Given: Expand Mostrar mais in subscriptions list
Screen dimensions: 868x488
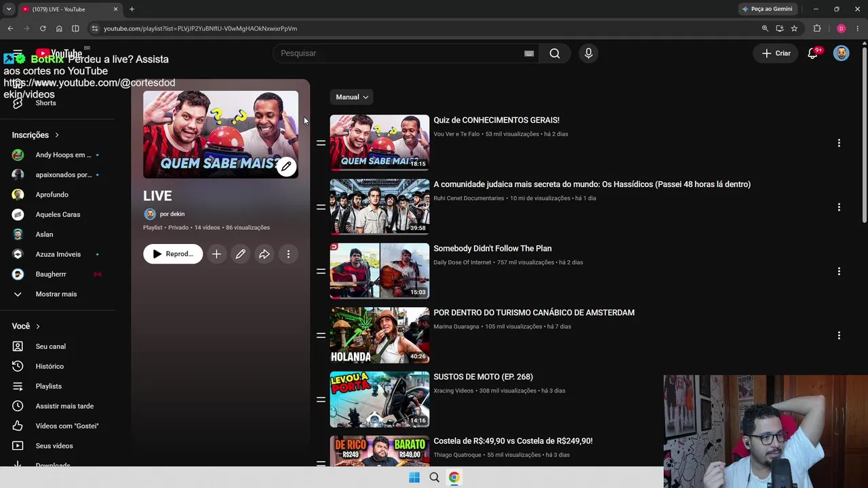Looking at the screenshot, I should pyautogui.click(x=58, y=294).
